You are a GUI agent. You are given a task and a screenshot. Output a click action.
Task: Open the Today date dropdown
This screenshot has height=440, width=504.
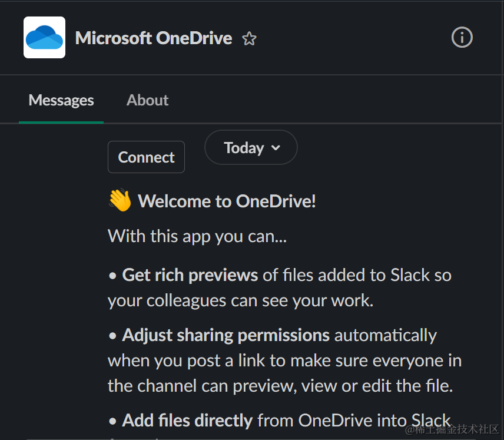[x=244, y=148]
